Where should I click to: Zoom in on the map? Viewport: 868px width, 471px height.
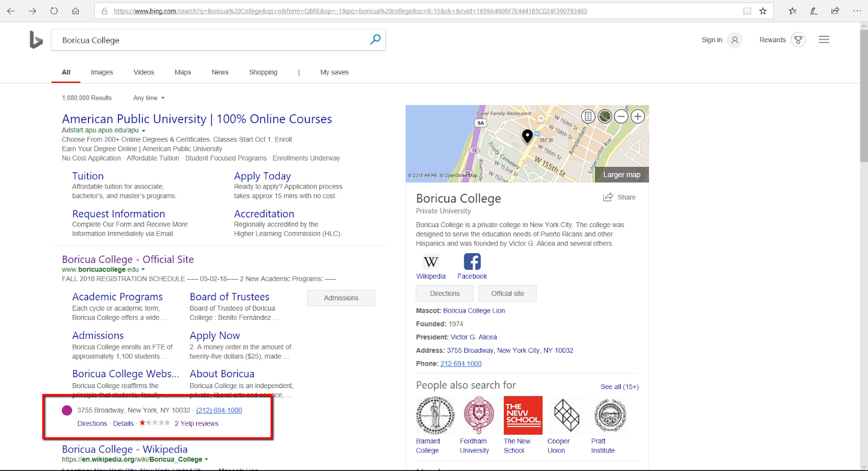click(638, 116)
